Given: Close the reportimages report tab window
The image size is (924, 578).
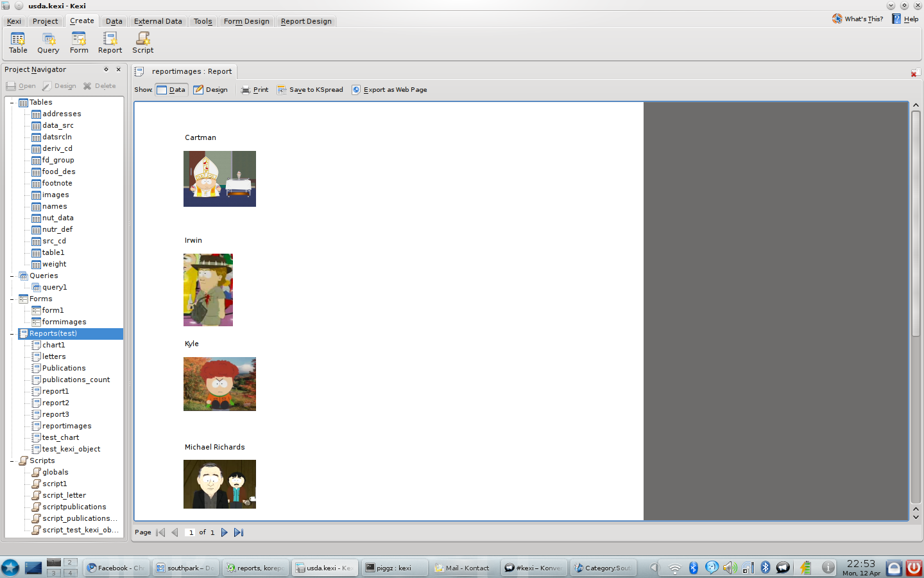Looking at the screenshot, I should click(915, 73).
